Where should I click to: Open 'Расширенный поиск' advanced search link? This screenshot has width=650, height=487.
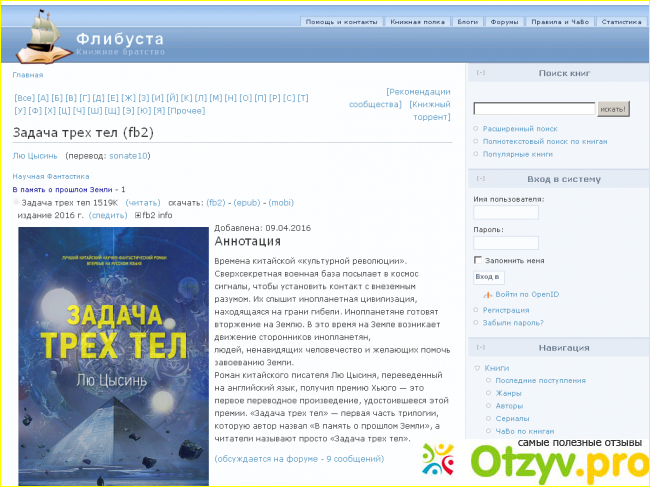tap(519, 129)
